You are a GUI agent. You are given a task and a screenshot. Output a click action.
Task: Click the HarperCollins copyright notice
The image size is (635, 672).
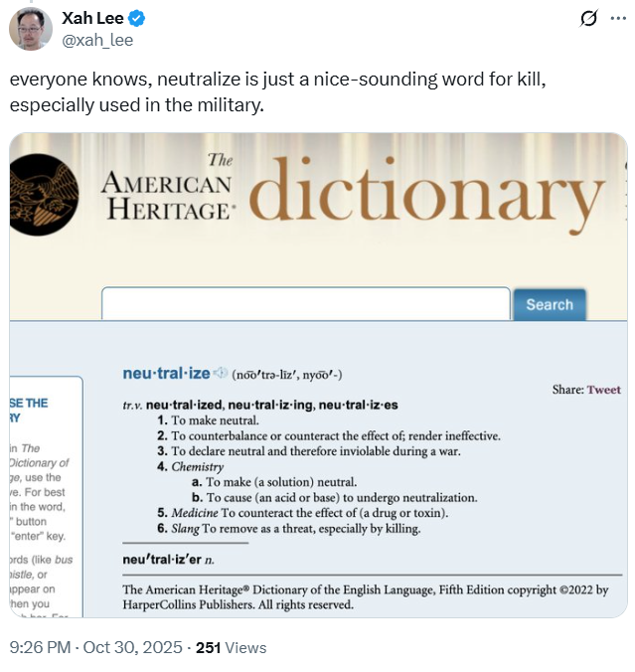(365, 596)
